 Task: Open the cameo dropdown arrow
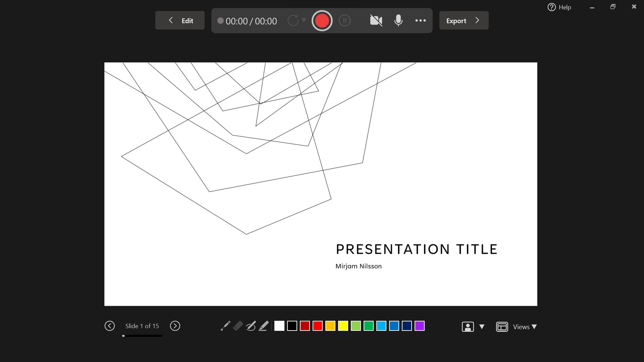482,326
